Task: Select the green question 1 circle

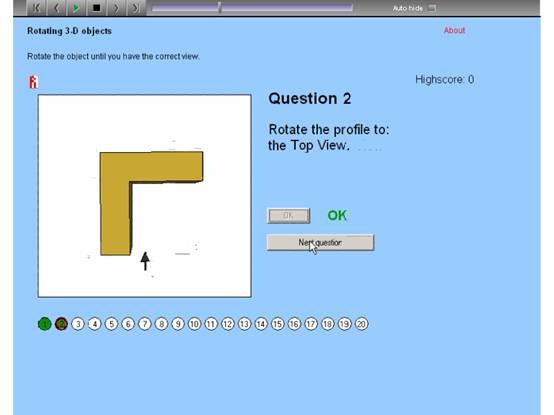Action: (x=45, y=324)
